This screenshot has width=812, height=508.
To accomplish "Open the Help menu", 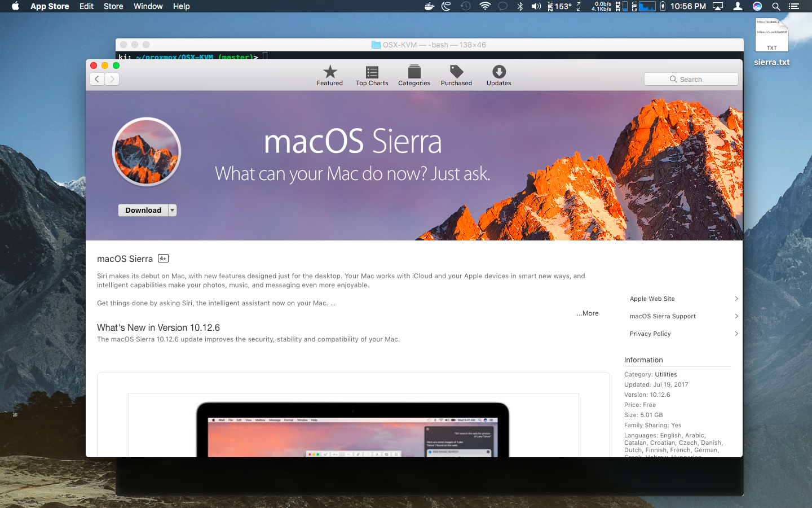I will (182, 6).
